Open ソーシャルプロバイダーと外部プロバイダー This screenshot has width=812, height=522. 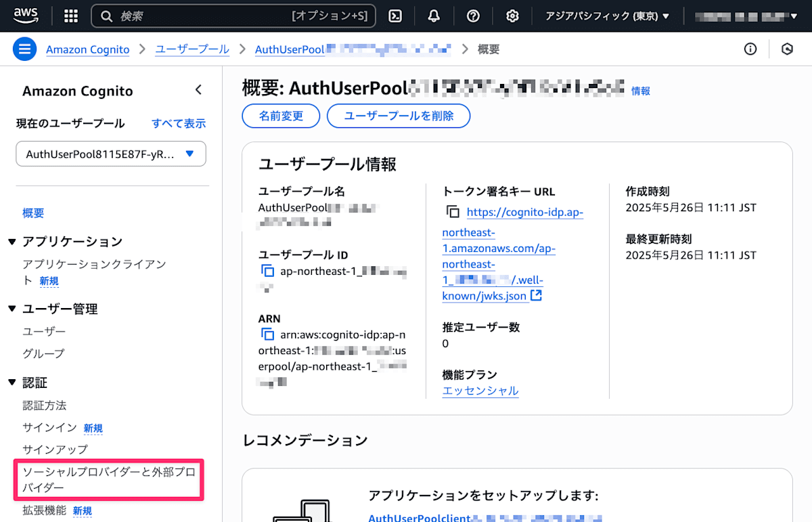(109, 479)
